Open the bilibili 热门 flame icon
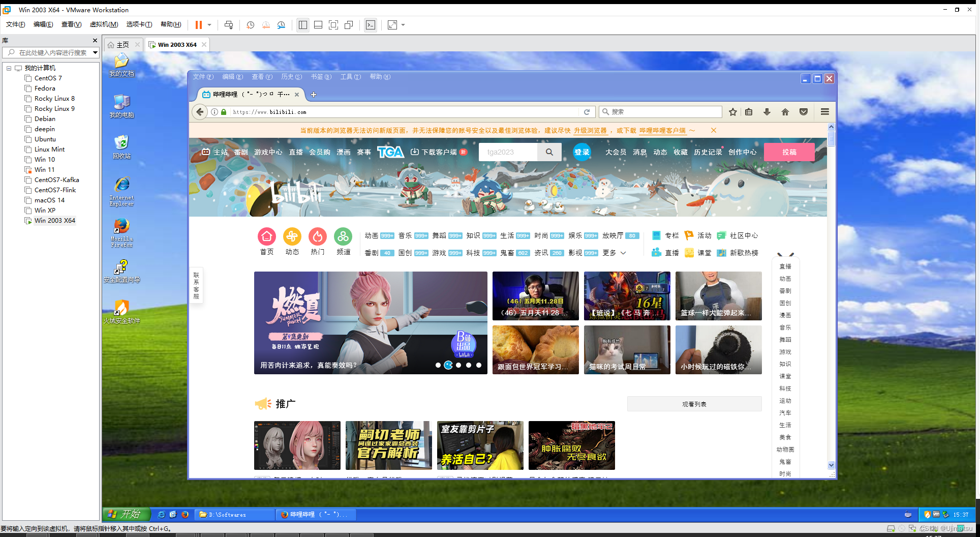Image resolution: width=980 pixels, height=537 pixels. (x=318, y=236)
